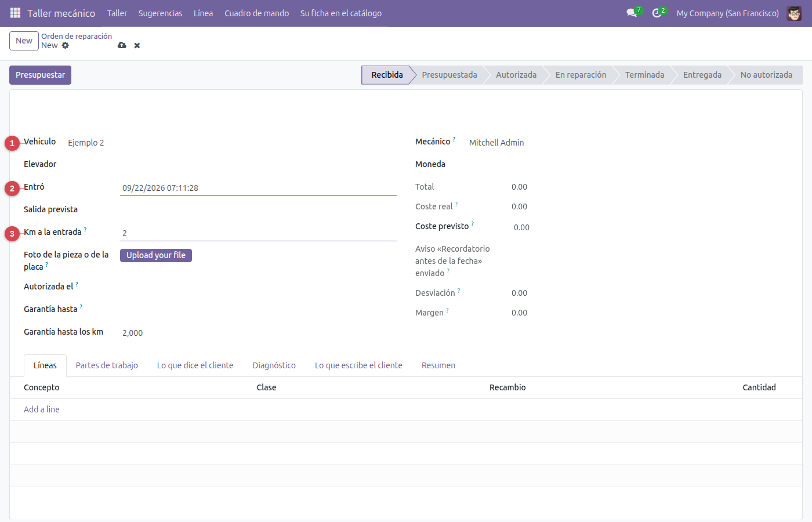Open the activities clock icon
The height and width of the screenshot is (522, 812).
click(657, 13)
